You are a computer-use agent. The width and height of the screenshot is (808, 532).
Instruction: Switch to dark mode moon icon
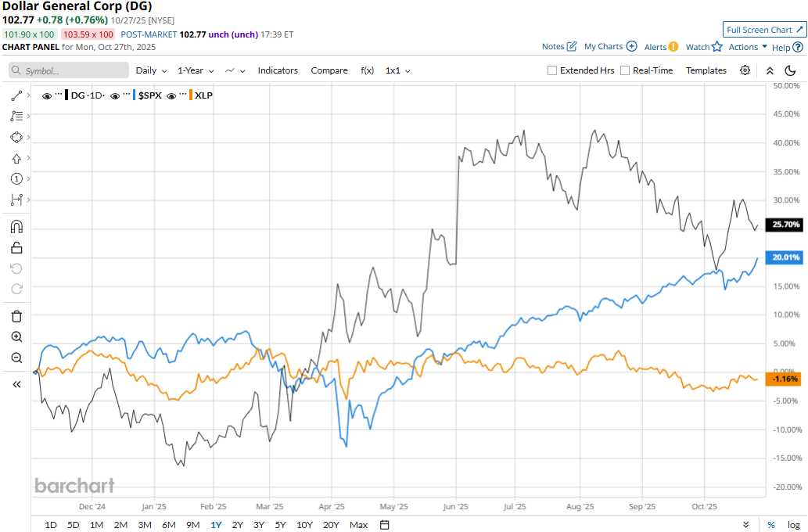[x=790, y=70]
